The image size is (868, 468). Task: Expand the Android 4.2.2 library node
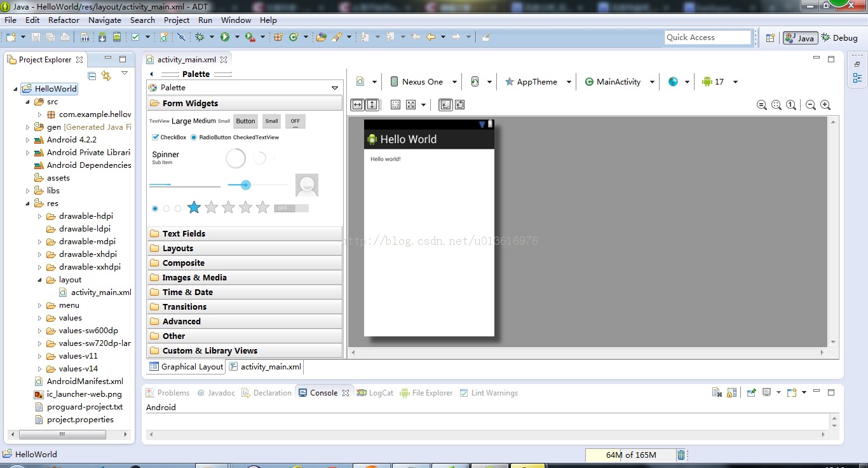pos(27,140)
